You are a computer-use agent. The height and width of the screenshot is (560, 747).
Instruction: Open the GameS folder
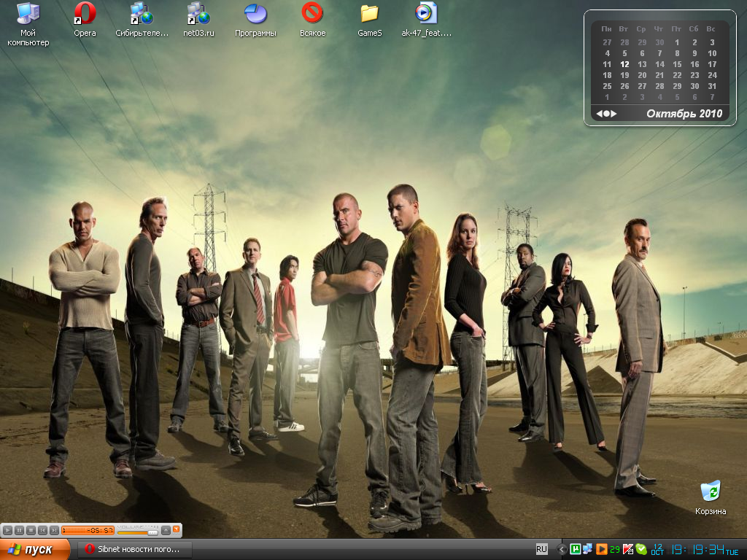[370, 13]
